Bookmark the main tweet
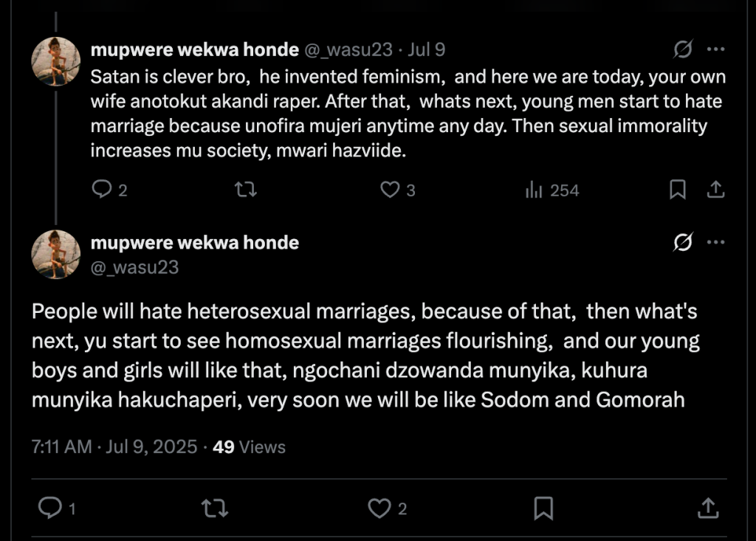 pos(543,507)
